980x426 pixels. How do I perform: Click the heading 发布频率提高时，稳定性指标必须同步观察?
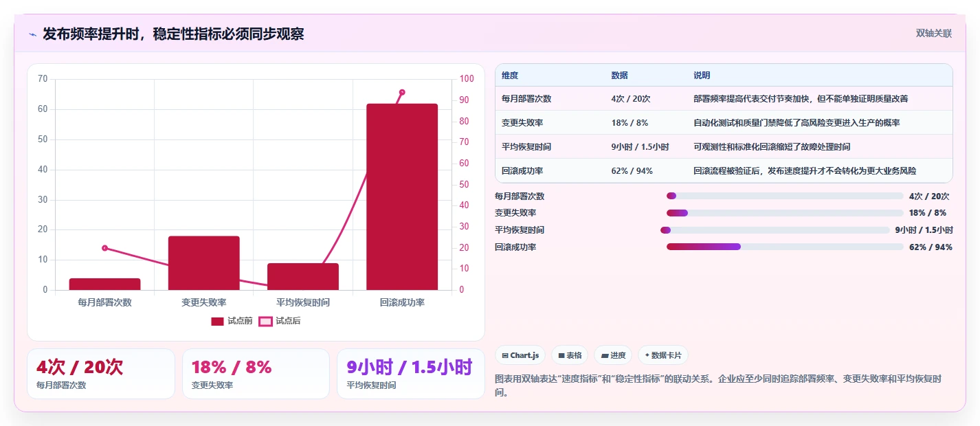(x=173, y=34)
